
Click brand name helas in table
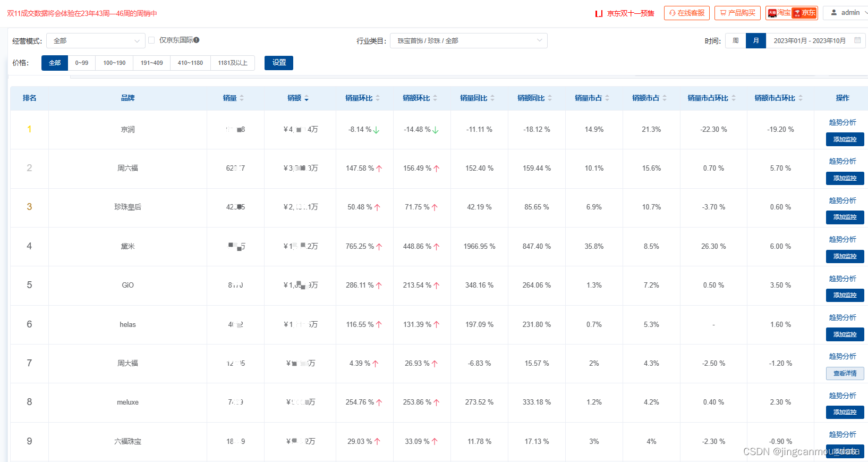127,325
